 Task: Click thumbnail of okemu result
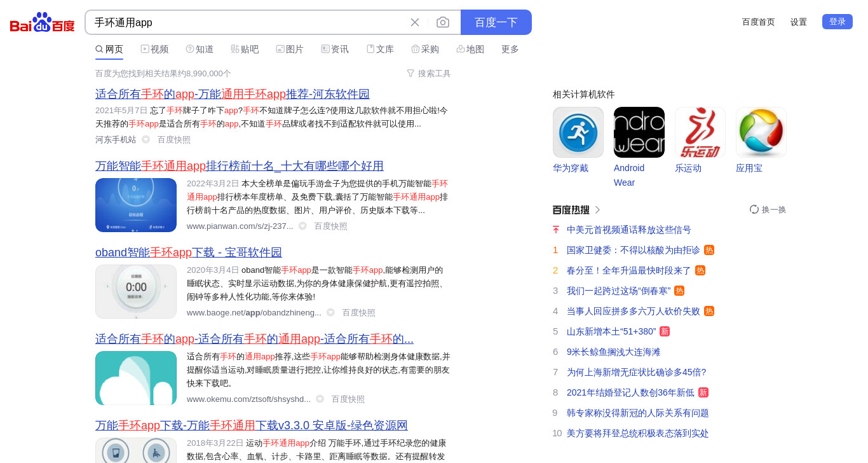(136, 378)
